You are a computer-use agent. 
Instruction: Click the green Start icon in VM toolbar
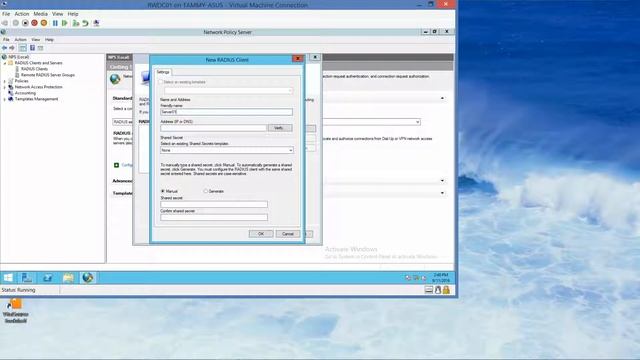click(x=64, y=23)
